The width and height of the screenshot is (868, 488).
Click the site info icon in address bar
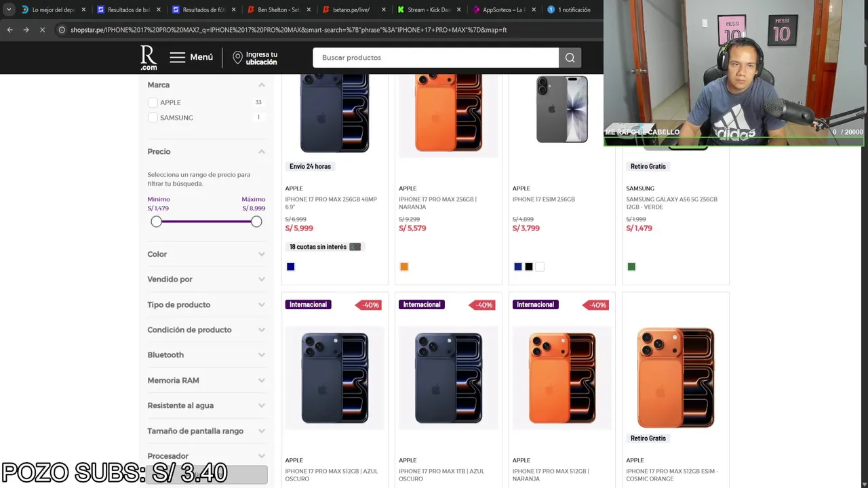[x=62, y=30]
